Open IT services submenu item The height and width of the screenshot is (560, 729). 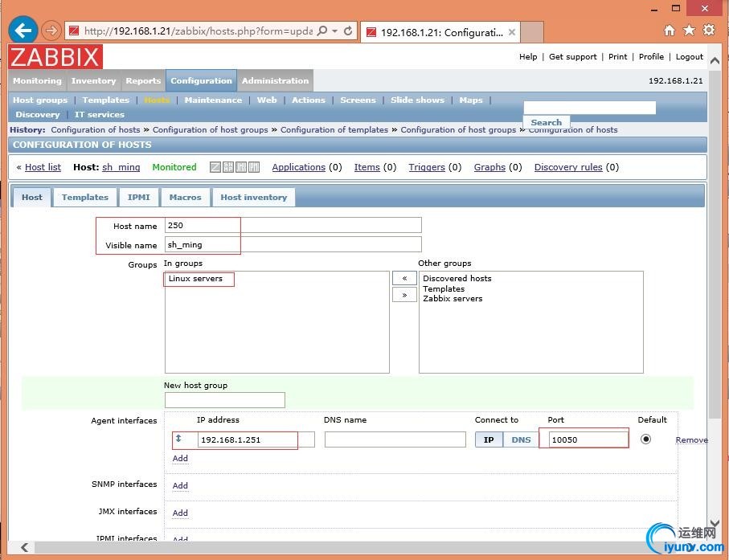point(100,114)
